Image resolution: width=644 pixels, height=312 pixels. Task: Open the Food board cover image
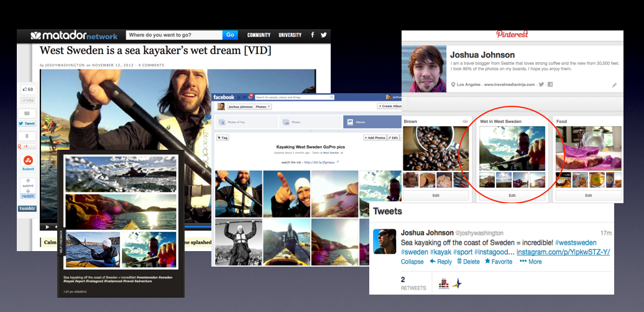point(589,148)
